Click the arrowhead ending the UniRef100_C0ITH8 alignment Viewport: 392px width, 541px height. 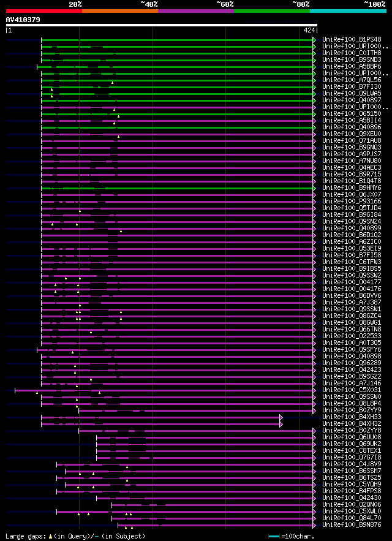[x=314, y=53]
